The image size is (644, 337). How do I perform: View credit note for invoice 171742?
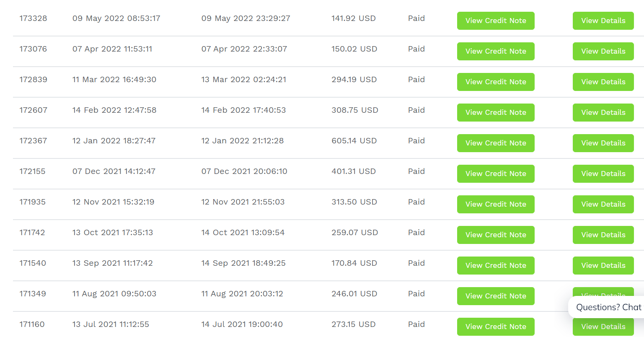(496, 235)
